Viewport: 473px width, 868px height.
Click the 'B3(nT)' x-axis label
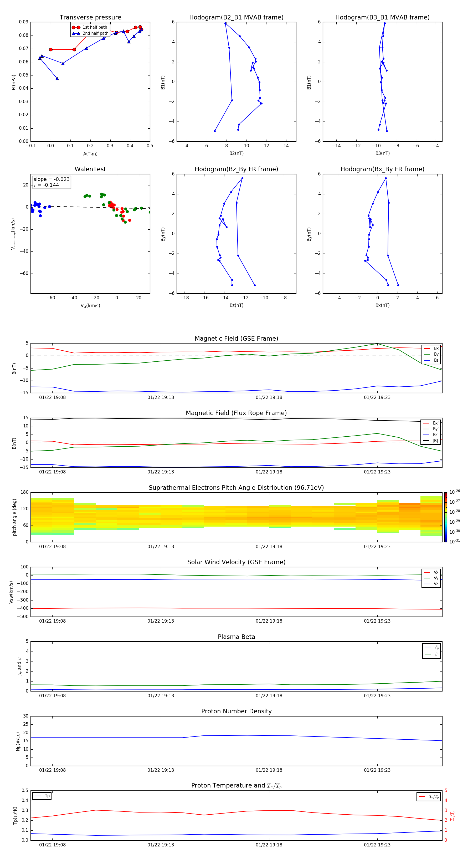[382, 153]
